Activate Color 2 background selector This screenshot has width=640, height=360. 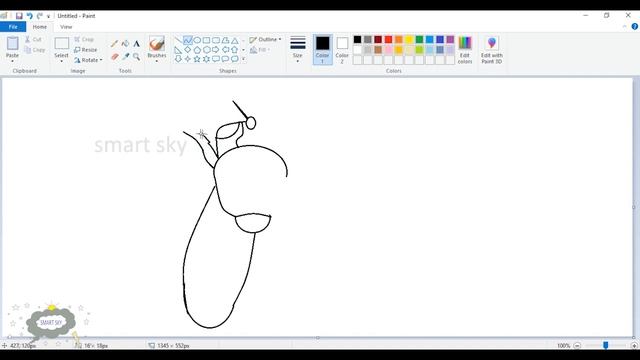342,49
